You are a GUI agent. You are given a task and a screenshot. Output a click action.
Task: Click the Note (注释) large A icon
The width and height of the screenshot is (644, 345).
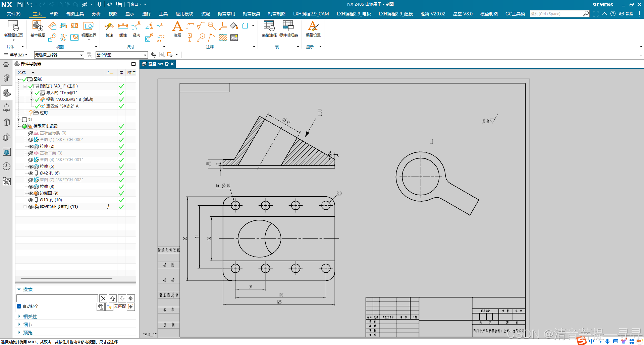177,26
